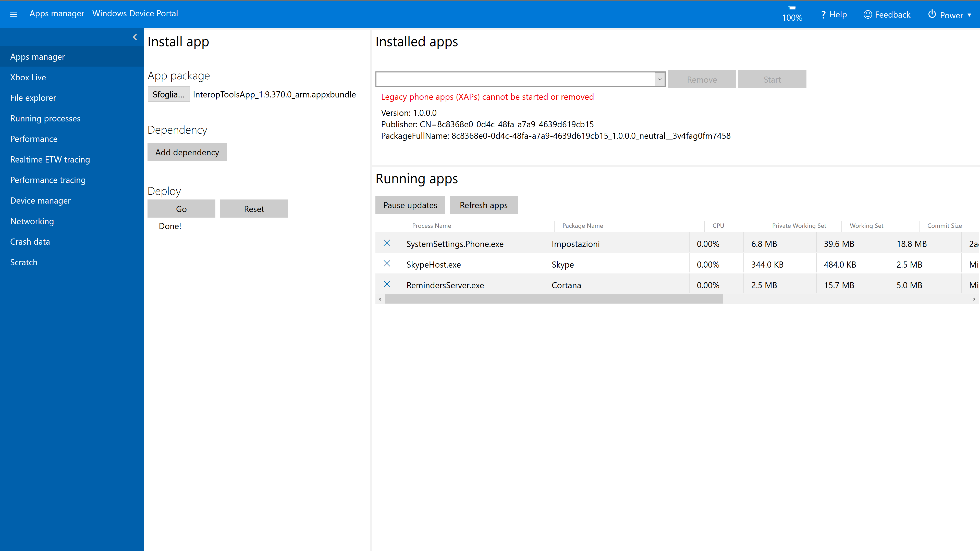The width and height of the screenshot is (980, 551).
Task: Click Add dependency button
Action: (x=187, y=152)
